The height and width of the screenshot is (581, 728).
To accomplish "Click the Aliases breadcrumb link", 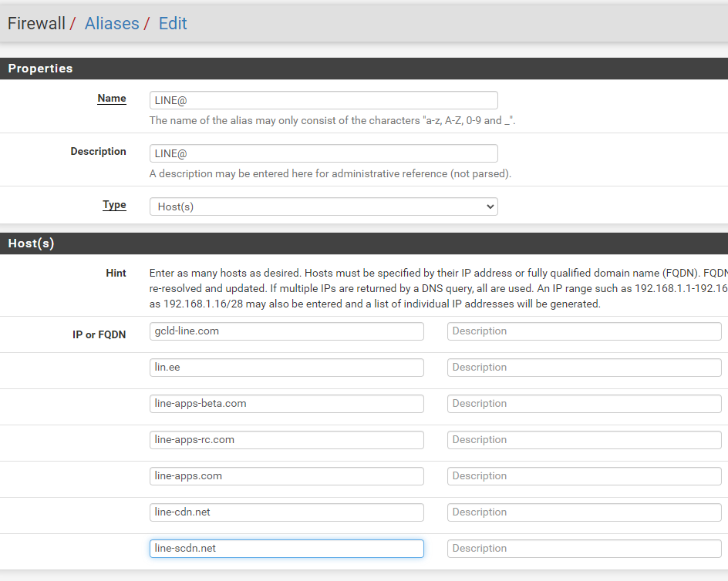I will (112, 23).
